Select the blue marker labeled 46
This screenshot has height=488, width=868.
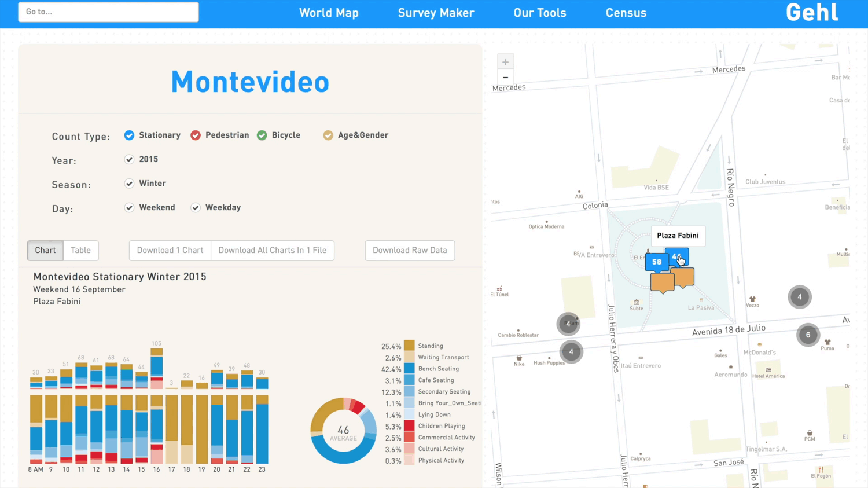coord(677,256)
